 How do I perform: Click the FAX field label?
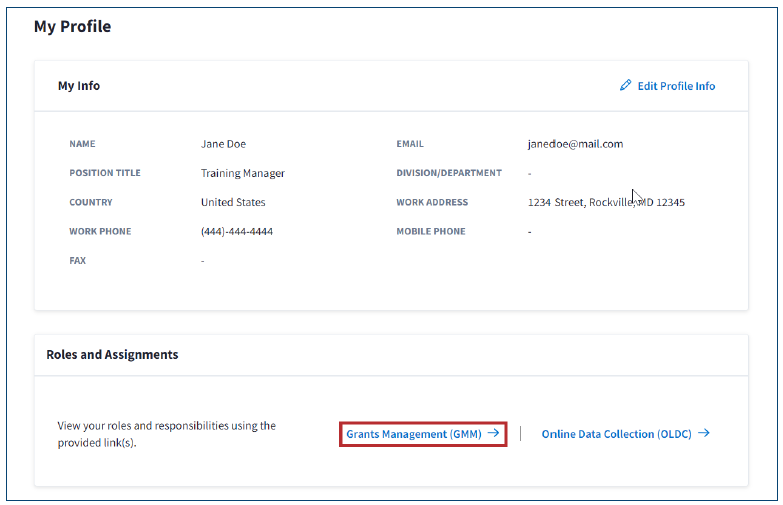[78, 261]
